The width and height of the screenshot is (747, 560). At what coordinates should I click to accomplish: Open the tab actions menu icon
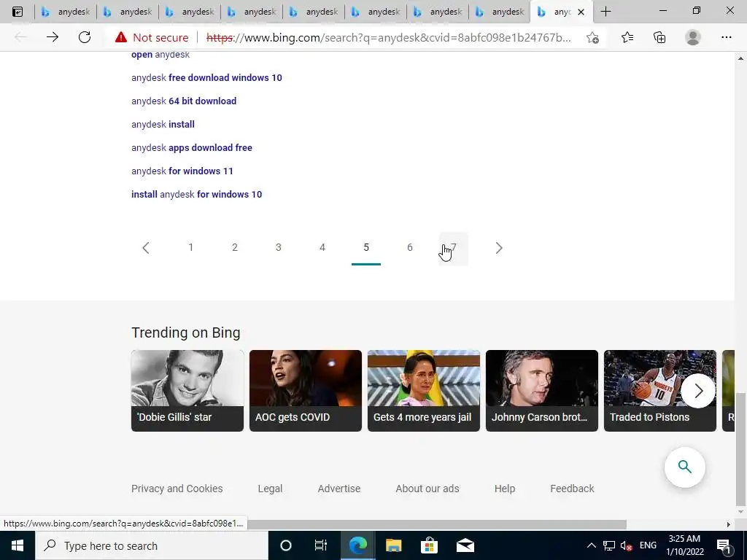click(18, 12)
